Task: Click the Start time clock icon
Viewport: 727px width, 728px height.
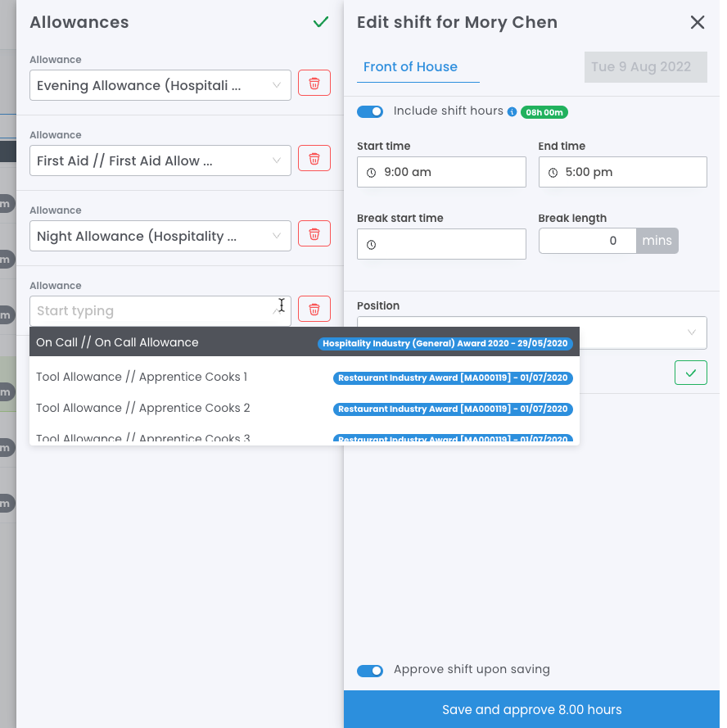Action: (372, 173)
